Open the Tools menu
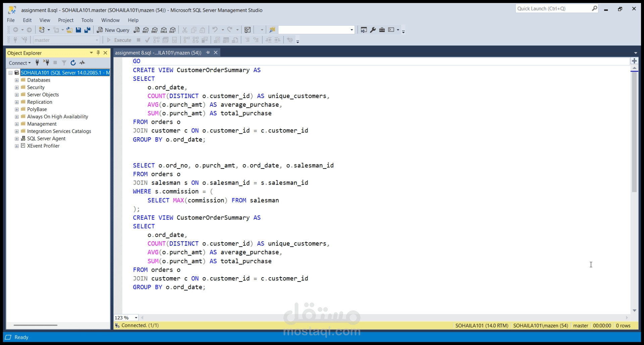This screenshot has height=345, width=644. click(x=87, y=20)
